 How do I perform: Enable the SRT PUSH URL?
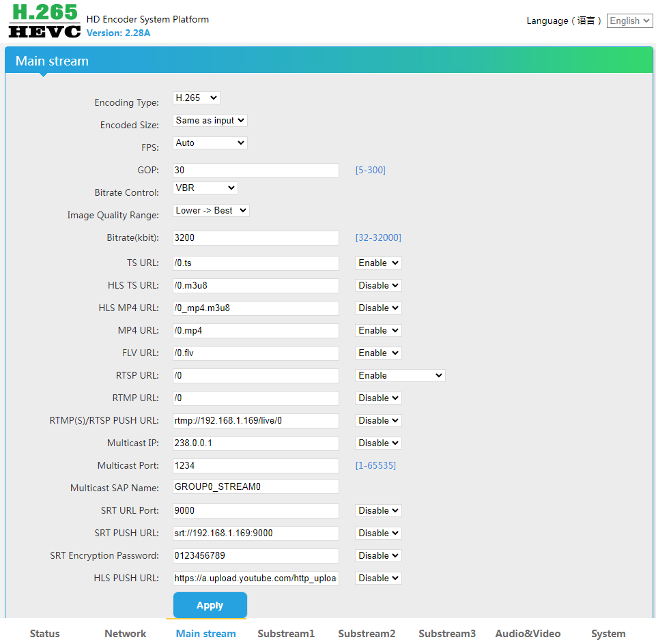[x=377, y=533]
